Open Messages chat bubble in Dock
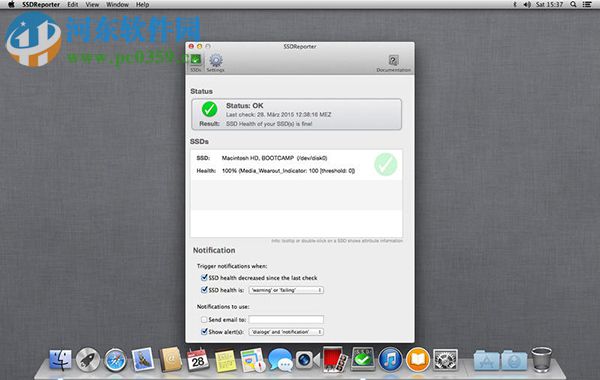The image size is (600, 380). pyautogui.click(x=280, y=360)
